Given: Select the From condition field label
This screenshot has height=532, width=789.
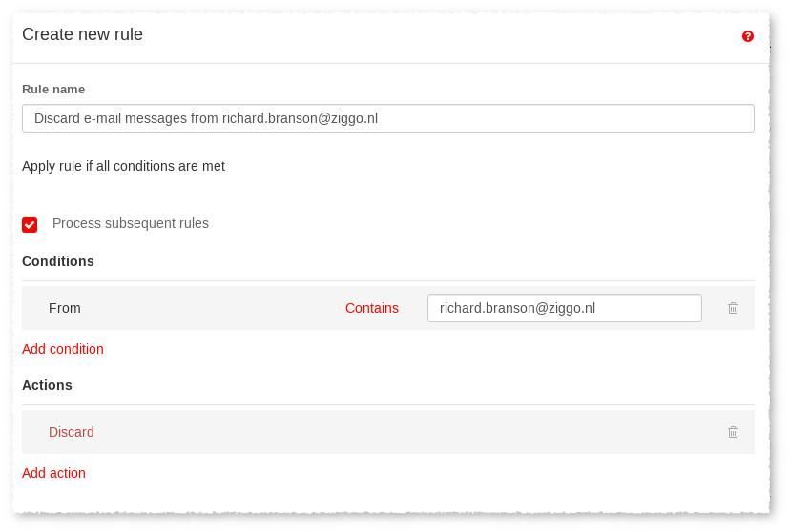Looking at the screenshot, I should (x=65, y=308).
